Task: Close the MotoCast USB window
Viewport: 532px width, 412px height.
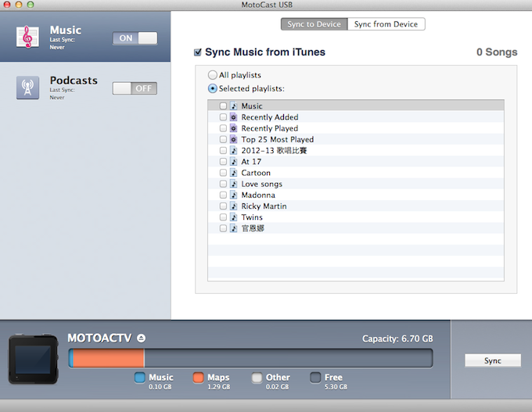Action: [x=7, y=5]
